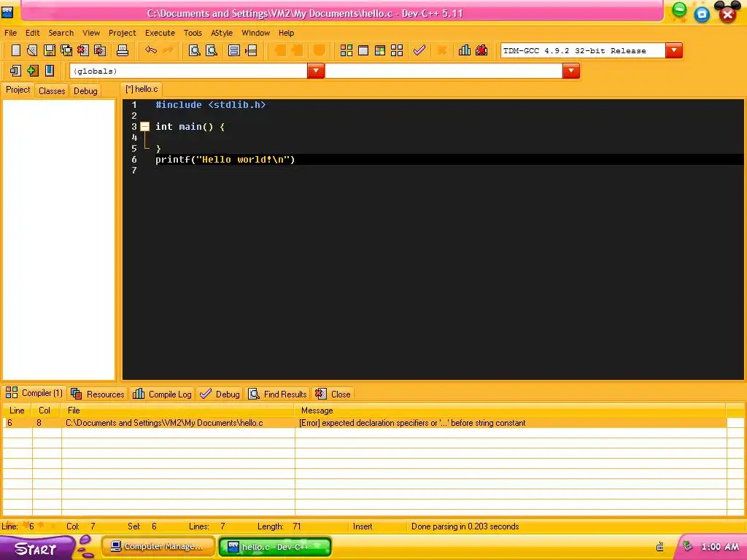Image resolution: width=747 pixels, height=560 pixels.
Task: Open the Compile Log bottom tab
Action: [x=163, y=394]
